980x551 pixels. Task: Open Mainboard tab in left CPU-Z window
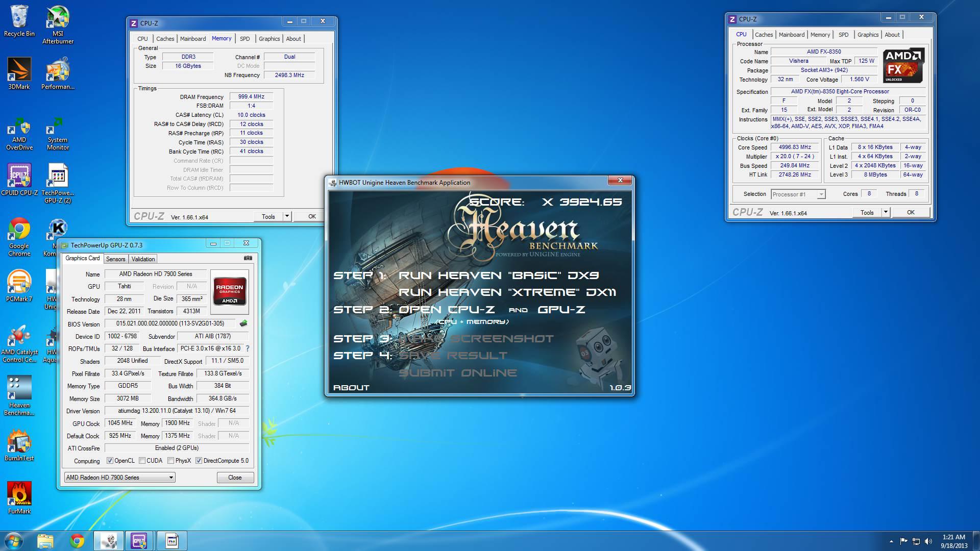coord(193,39)
